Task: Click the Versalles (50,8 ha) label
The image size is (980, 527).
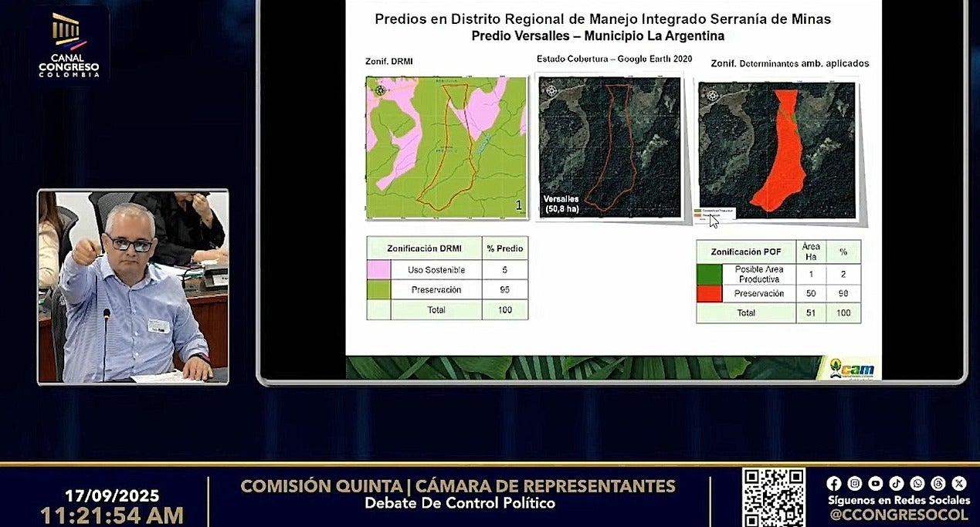Action: click(561, 203)
